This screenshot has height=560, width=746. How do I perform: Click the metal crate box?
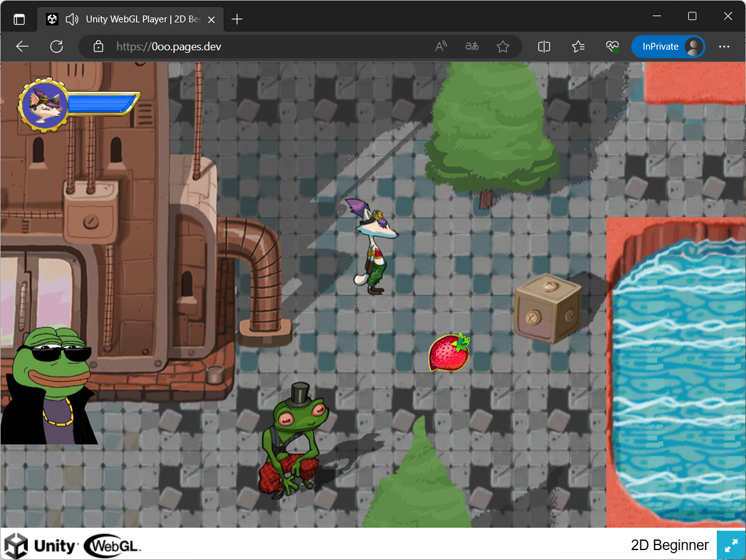coord(547,309)
